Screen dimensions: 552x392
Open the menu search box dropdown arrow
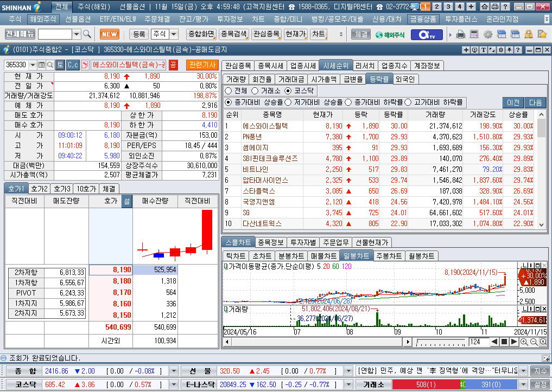[x=77, y=34]
